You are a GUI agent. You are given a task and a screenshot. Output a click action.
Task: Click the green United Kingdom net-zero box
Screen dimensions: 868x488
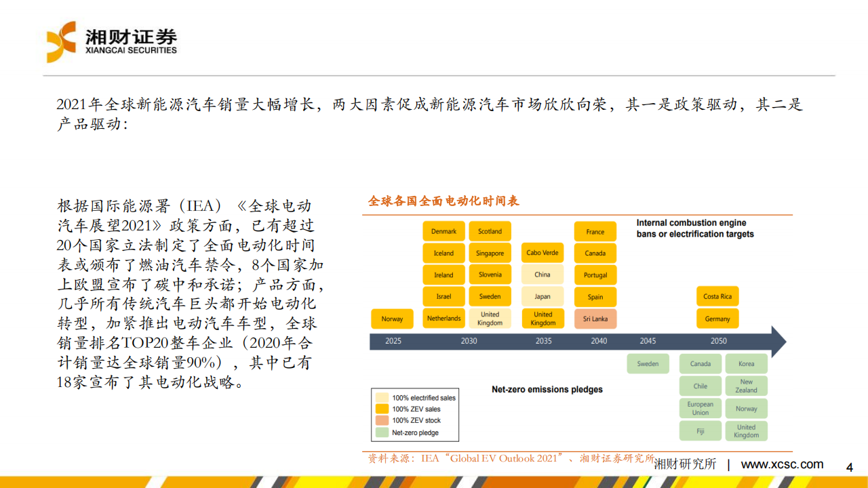click(x=747, y=431)
